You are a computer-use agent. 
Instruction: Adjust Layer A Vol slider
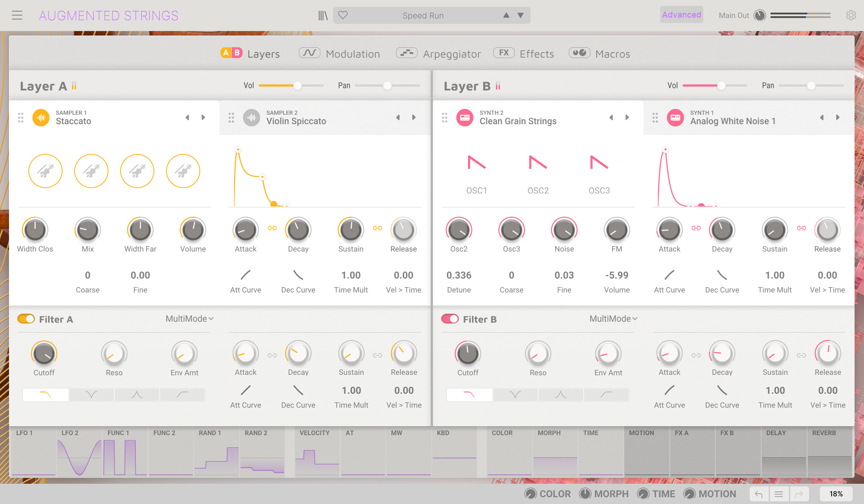[291, 85]
